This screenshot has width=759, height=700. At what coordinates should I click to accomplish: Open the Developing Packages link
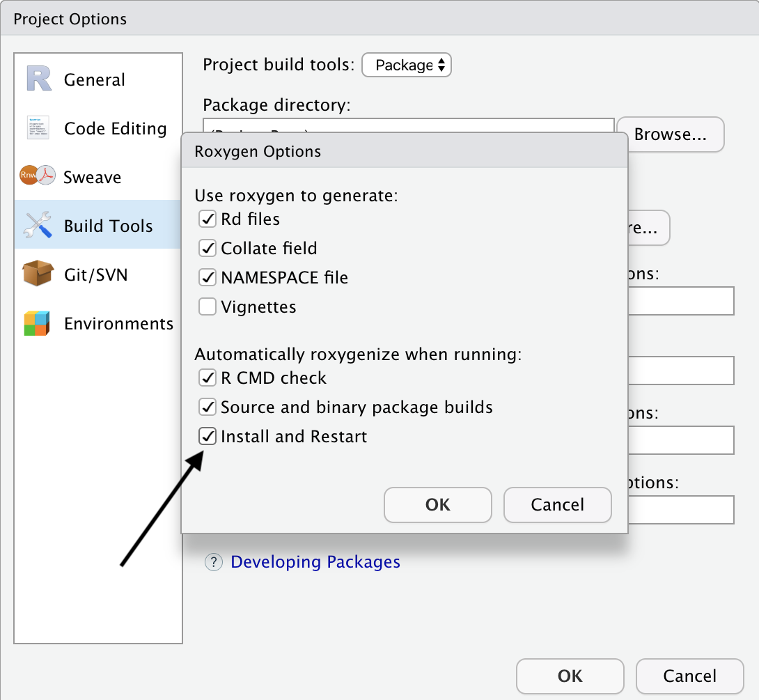click(x=315, y=562)
